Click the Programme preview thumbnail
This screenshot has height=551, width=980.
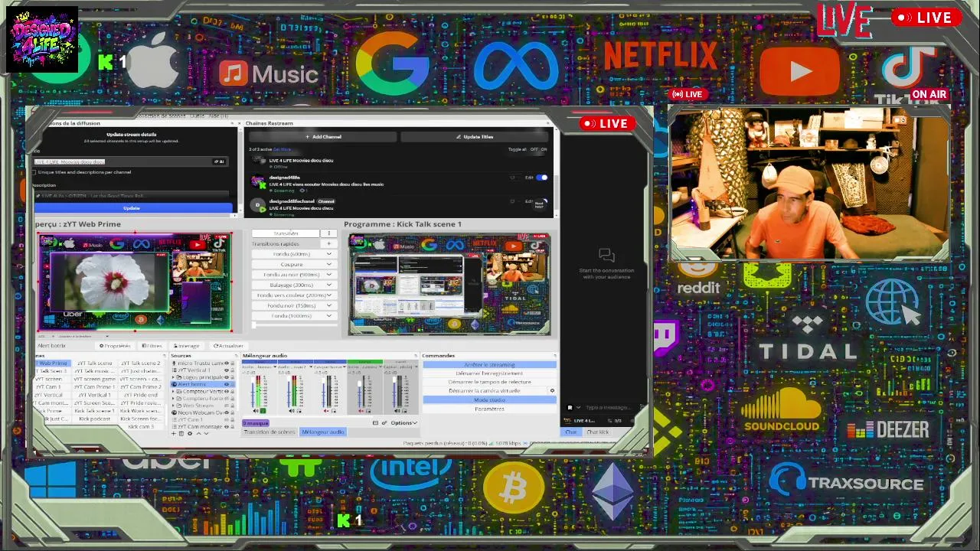(449, 284)
